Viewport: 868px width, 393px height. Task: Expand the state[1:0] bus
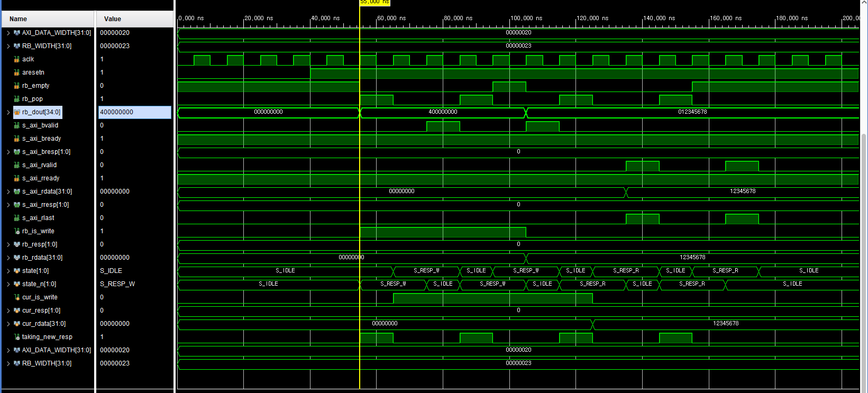(x=8, y=271)
